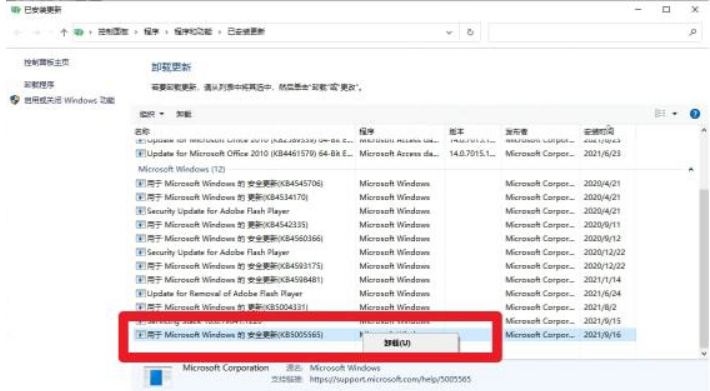Click the search magnifier icon
Image resolution: width=710 pixels, height=391 pixels.
pos(692,32)
